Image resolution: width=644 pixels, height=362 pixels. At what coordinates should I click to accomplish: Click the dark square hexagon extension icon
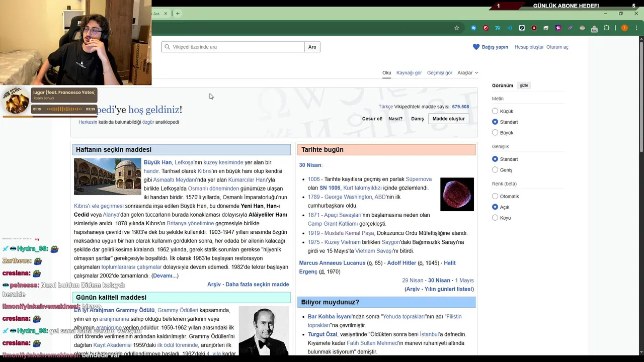click(x=522, y=28)
